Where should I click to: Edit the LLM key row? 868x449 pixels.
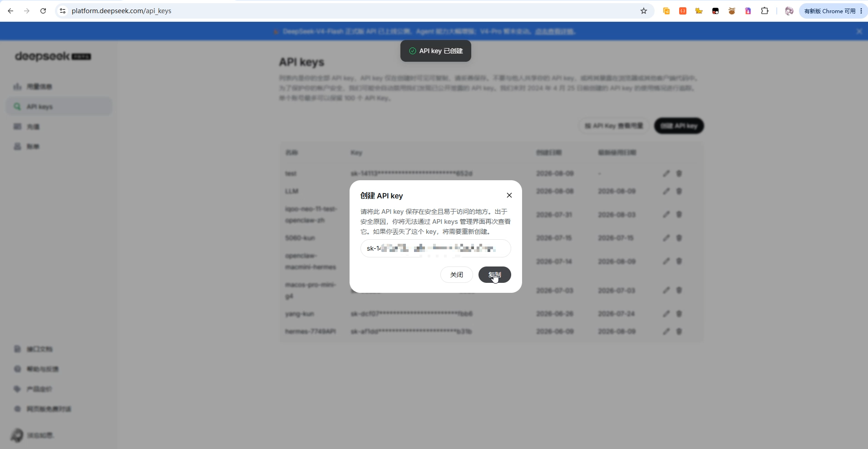pos(666,191)
